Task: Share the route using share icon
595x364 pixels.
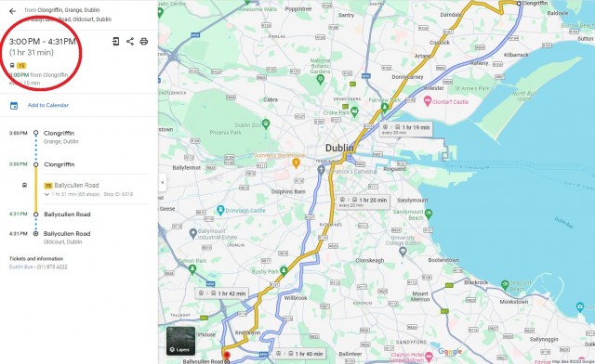Action: tap(130, 42)
